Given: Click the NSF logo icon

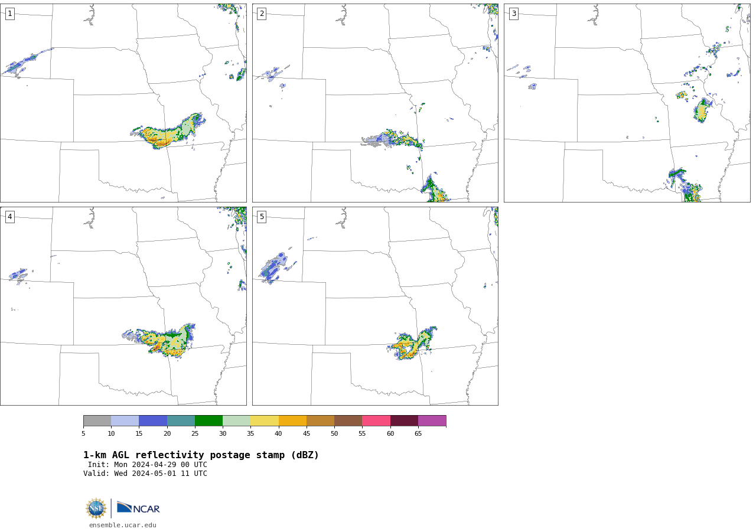Looking at the screenshot, I should 96,508.
